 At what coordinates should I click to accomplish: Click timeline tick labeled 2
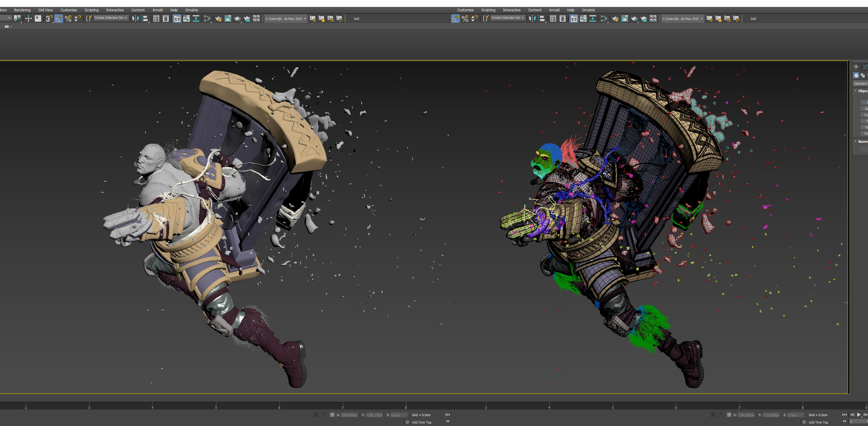(26, 407)
